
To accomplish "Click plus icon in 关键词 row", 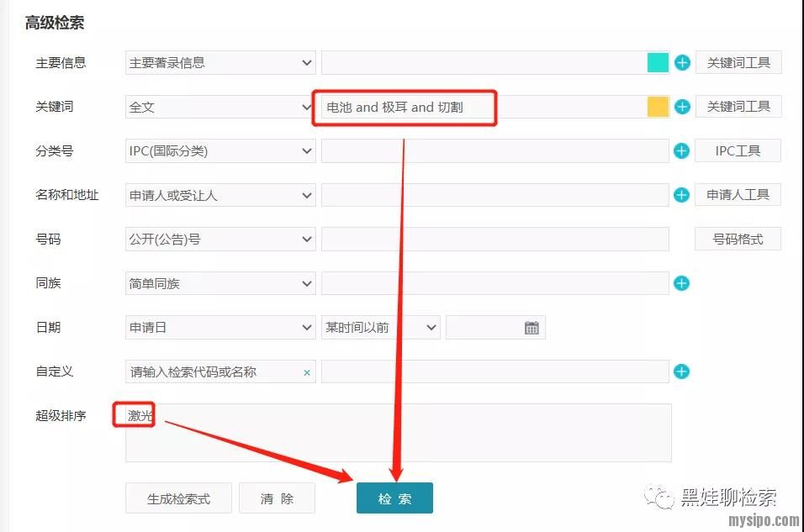I will [682, 107].
